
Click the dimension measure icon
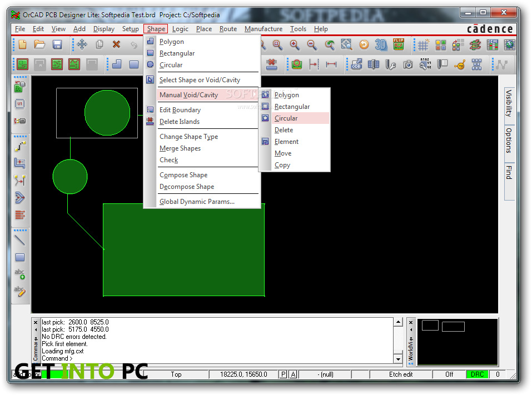click(331, 64)
